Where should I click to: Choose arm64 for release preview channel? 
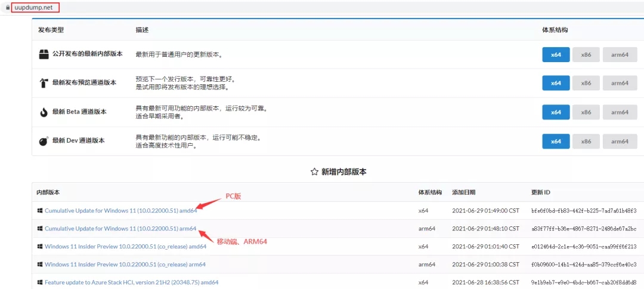(620, 83)
